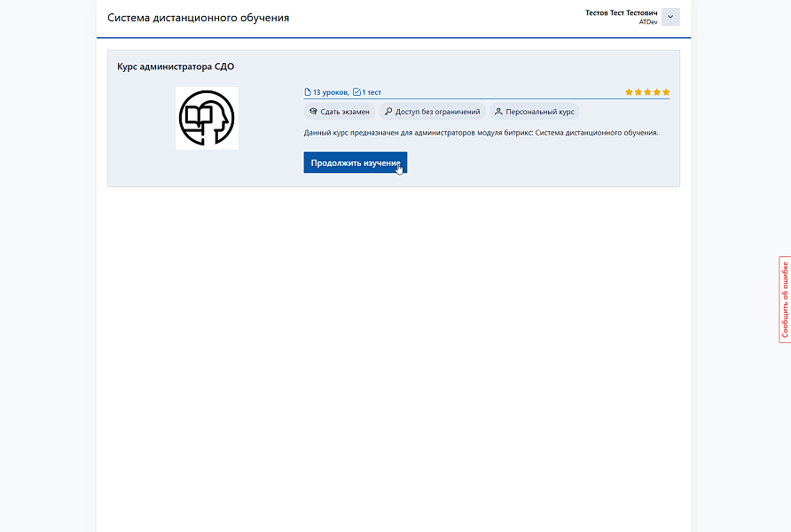Click the lessons page icon next to «13 уроков»
The image size is (791, 532).
[307, 91]
